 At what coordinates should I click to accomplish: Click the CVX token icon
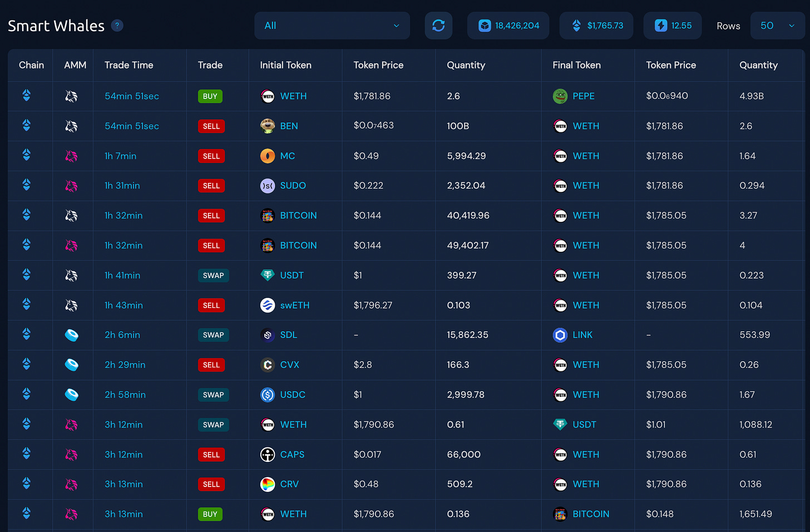point(268,365)
